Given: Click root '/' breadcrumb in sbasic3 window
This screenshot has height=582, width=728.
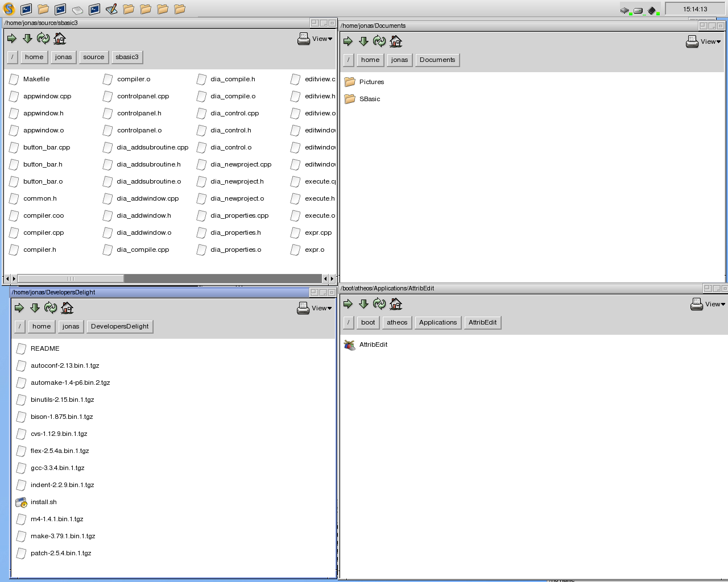Looking at the screenshot, I should [x=13, y=57].
